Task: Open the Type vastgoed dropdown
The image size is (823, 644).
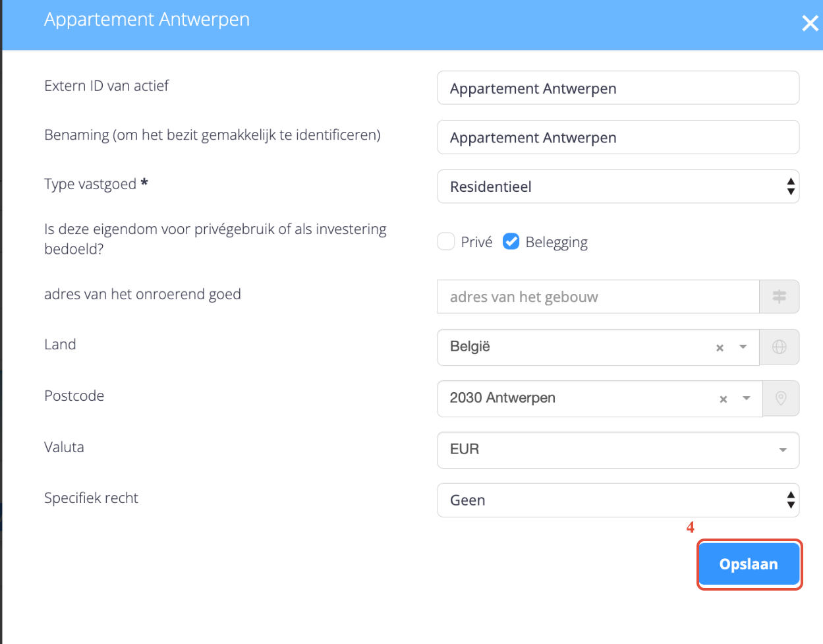Action: coord(617,187)
